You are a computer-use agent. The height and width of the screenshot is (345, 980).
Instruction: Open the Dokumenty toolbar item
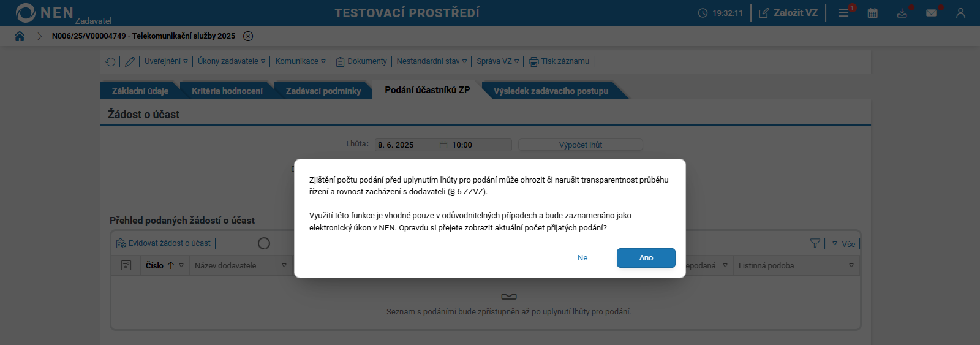tap(361, 61)
